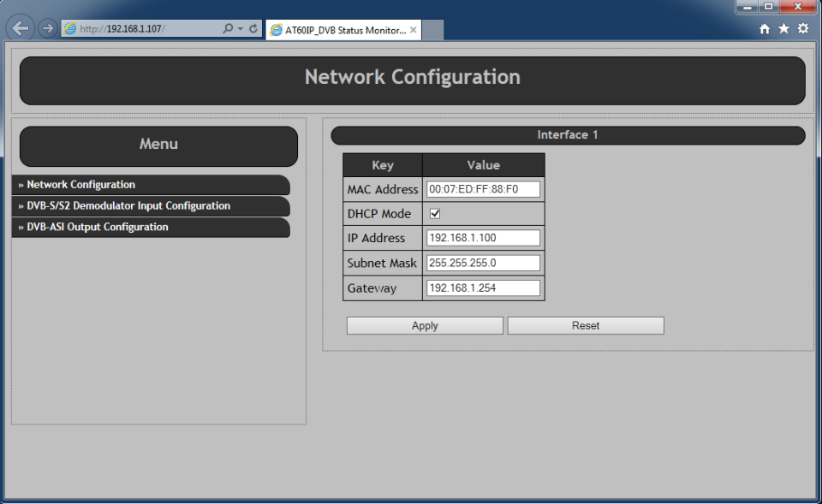Open DVB-S/S2 Demodulator Input Configuration

(128, 206)
